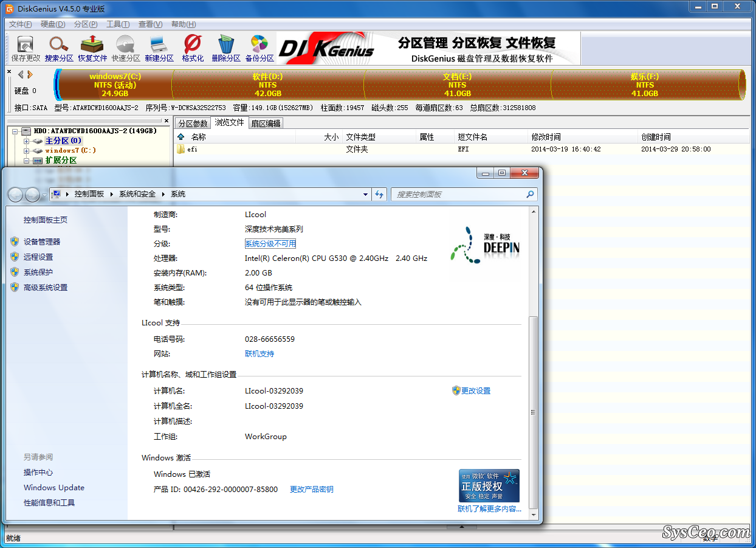756x548 pixels.
Task: Open the 硬盘(D) menu
Action: coord(53,24)
